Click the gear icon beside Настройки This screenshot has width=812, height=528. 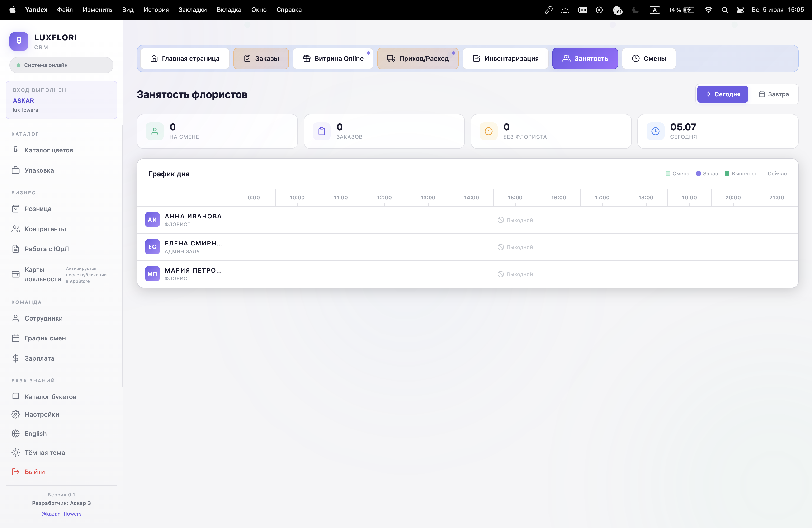pos(16,414)
